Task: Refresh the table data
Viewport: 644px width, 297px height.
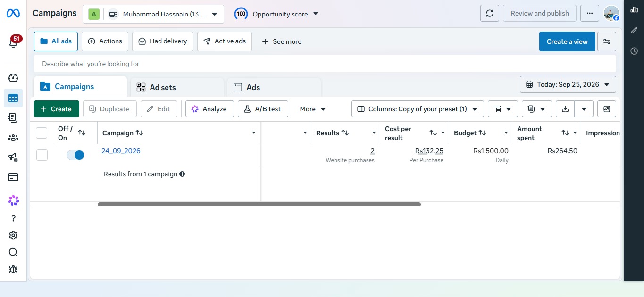Action: [490, 13]
